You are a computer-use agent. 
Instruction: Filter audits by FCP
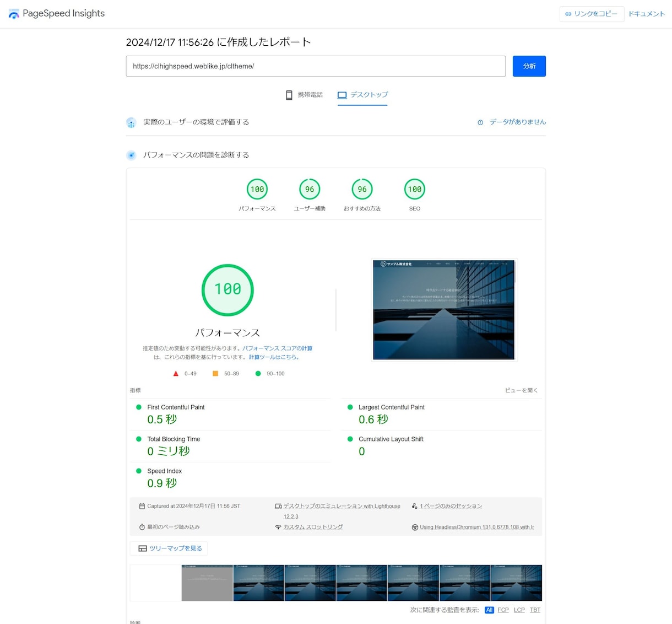pos(503,610)
